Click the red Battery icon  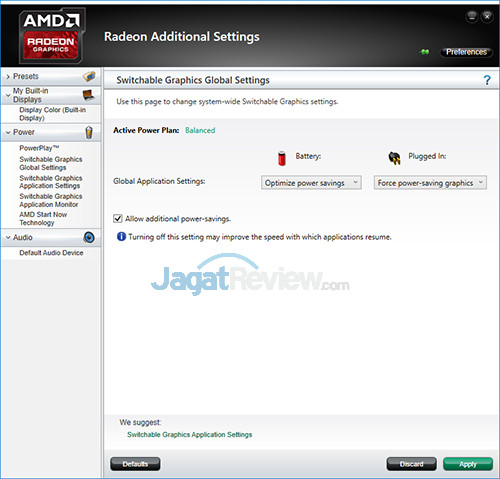coord(282,158)
